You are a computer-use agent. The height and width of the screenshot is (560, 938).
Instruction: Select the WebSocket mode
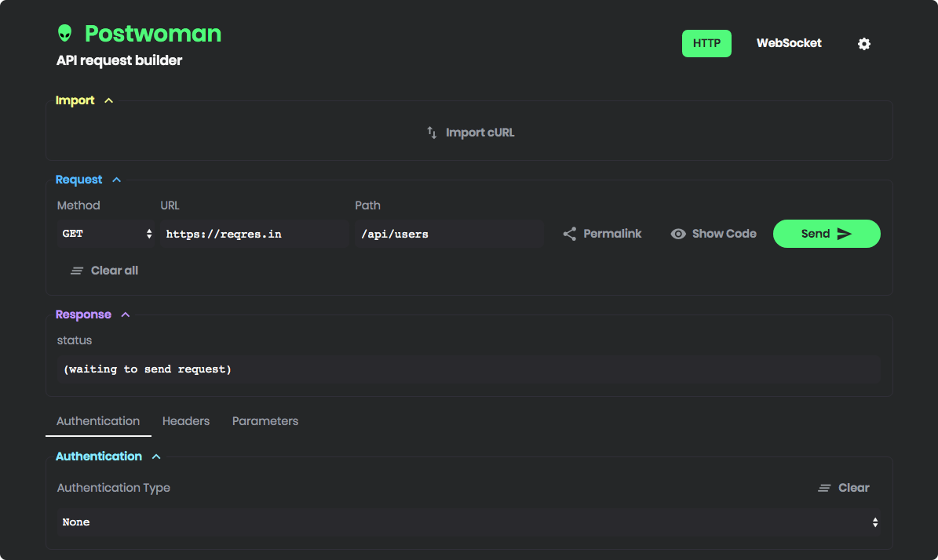click(789, 43)
